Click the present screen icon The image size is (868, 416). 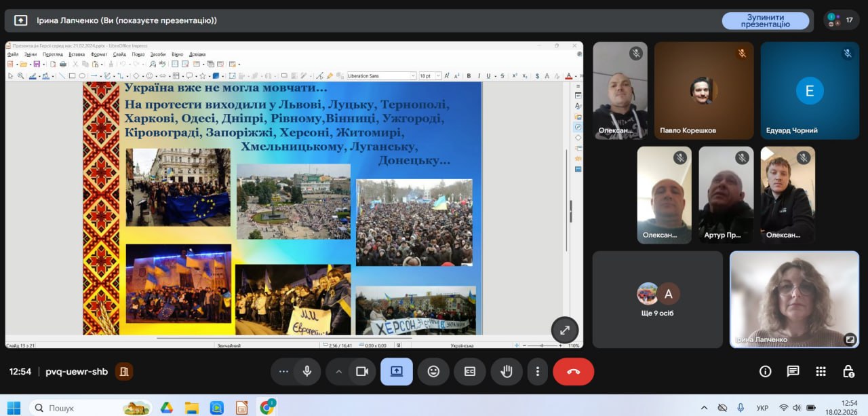pos(396,372)
